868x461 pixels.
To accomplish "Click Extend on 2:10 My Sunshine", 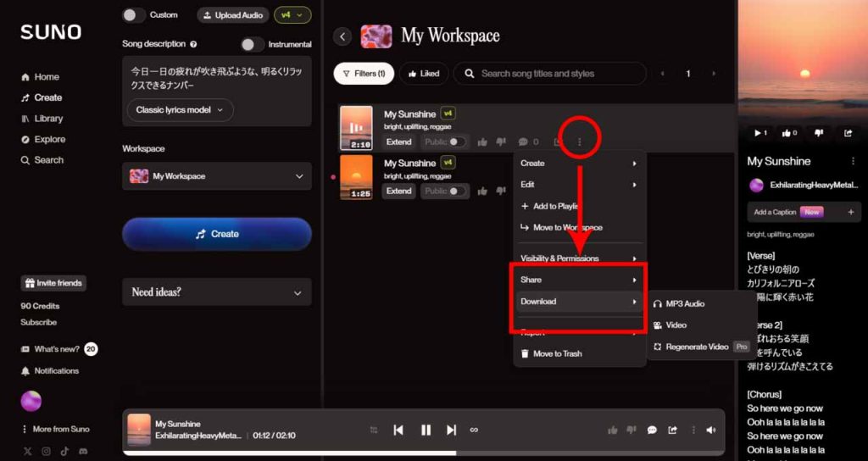I will [x=398, y=142].
